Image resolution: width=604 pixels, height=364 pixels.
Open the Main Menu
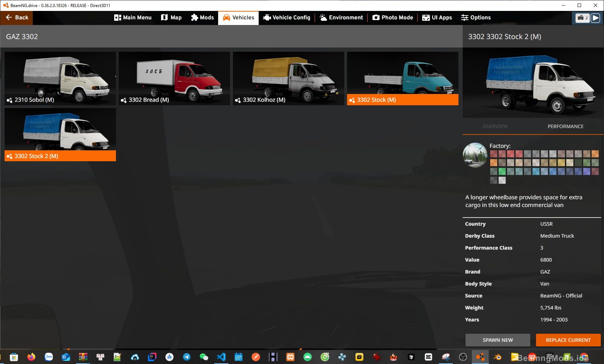point(133,18)
